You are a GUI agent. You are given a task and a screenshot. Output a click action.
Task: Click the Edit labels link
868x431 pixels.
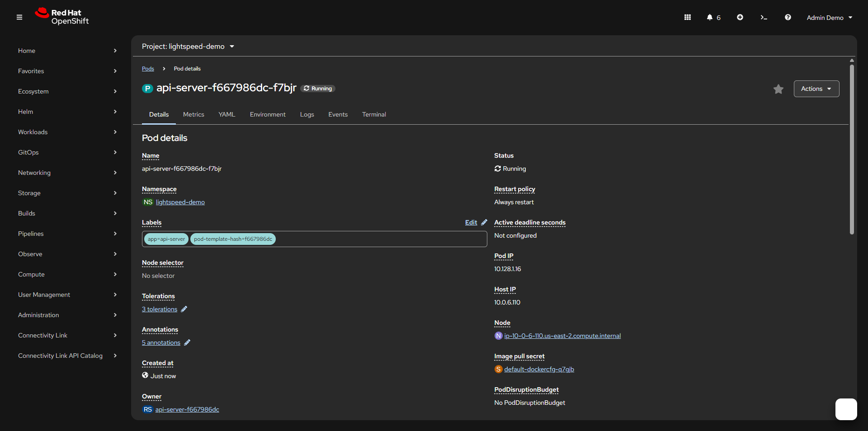(471, 222)
